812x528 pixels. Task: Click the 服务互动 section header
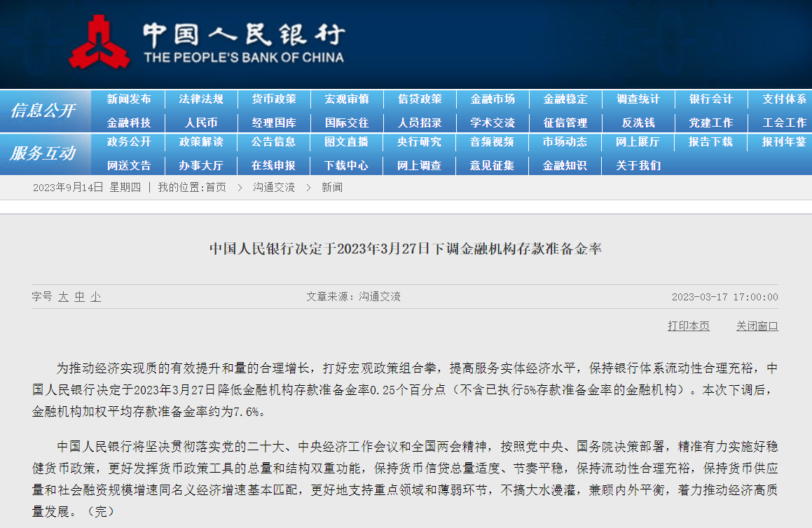[43, 153]
